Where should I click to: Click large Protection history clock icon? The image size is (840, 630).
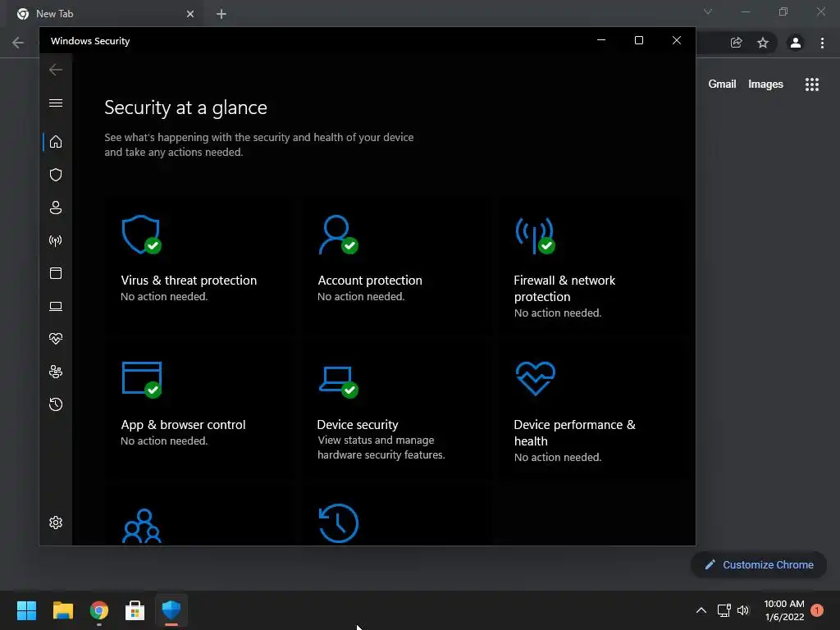point(338,523)
